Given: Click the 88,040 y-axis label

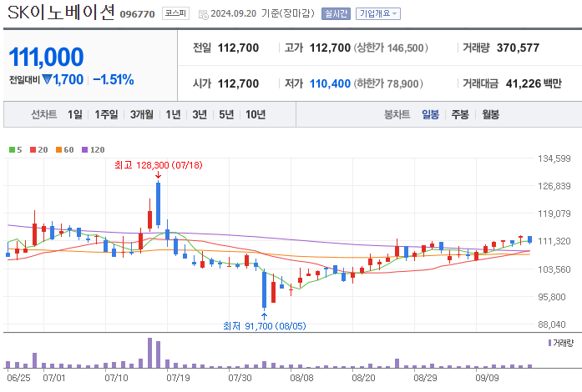Looking at the screenshot, I should pos(552,324).
